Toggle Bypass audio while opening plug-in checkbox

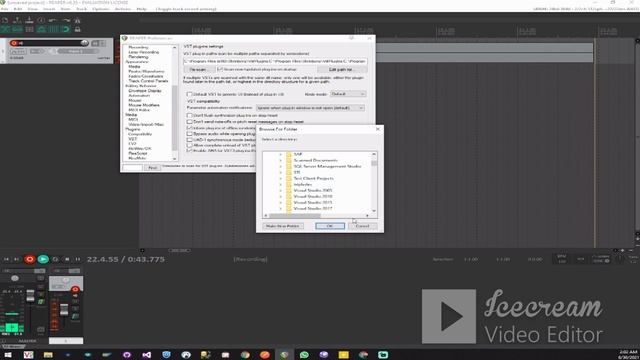coord(189,133)
